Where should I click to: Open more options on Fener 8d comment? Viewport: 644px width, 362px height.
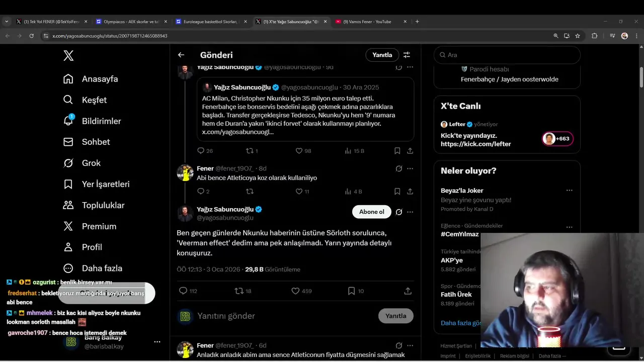click(x=410, y=168)
